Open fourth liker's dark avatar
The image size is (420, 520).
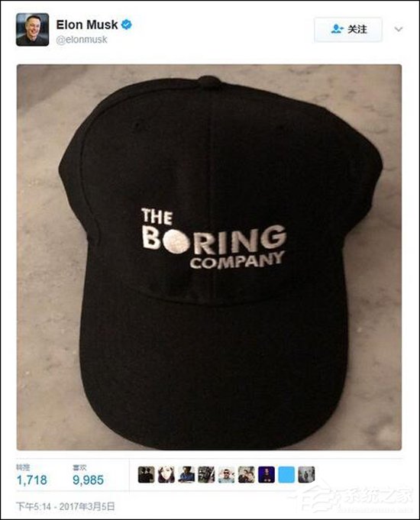tap(206, 474)
